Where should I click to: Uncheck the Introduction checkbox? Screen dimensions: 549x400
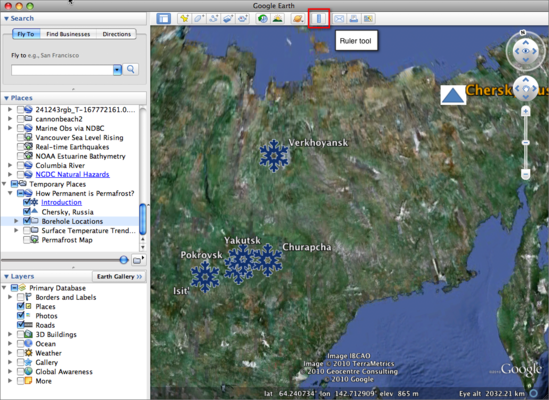tap(27, 202)
